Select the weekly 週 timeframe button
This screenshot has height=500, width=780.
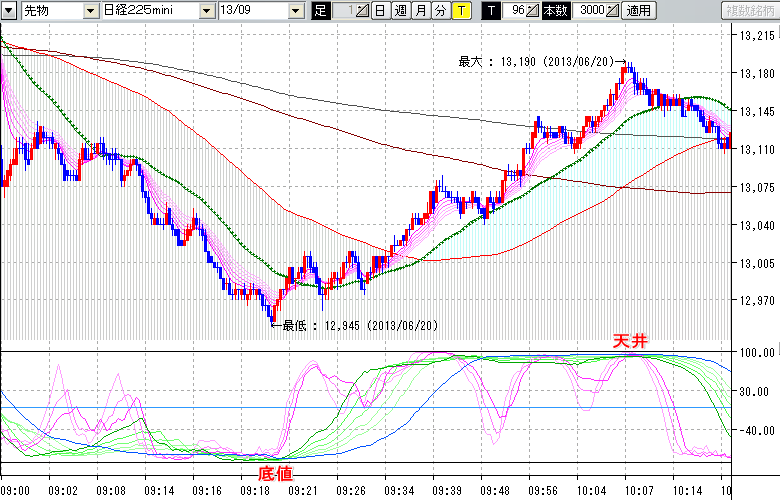400,11
